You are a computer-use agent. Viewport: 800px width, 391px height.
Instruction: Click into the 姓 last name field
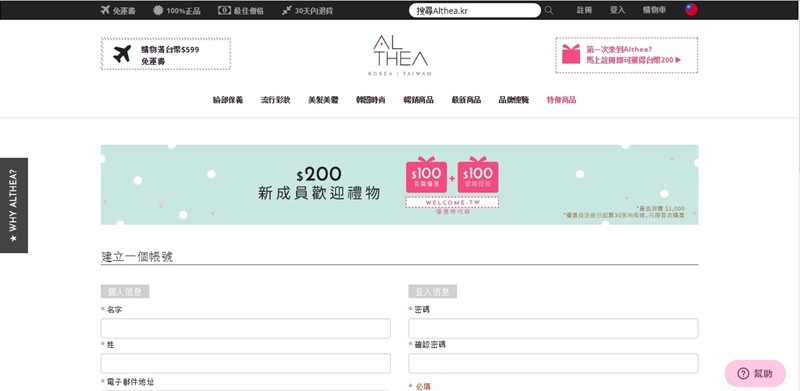pyautogui.click(x=245, y=363)
